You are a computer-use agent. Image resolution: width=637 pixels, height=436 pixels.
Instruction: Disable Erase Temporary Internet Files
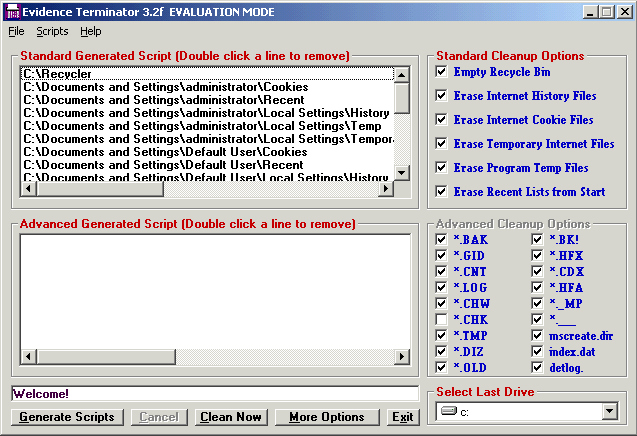click(441, 143)
